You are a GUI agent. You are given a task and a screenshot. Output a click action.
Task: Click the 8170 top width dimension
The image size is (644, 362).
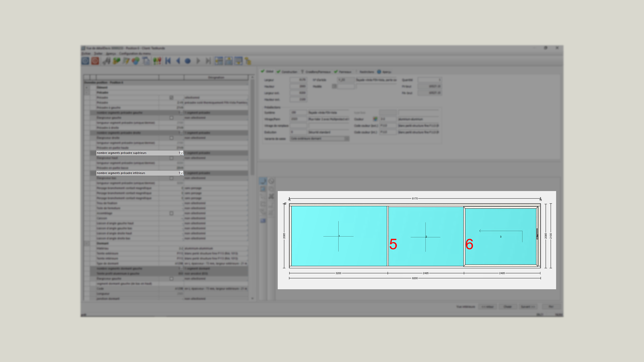(415, 198)
